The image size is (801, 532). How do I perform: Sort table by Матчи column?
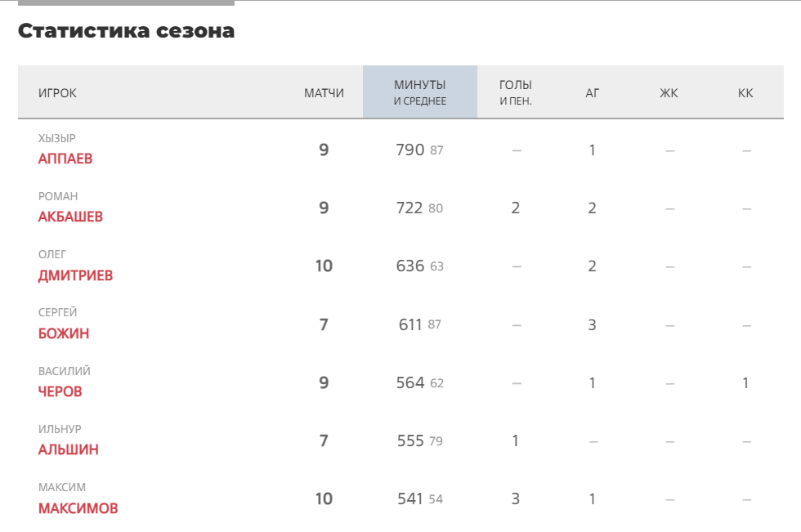pos(324,93)
